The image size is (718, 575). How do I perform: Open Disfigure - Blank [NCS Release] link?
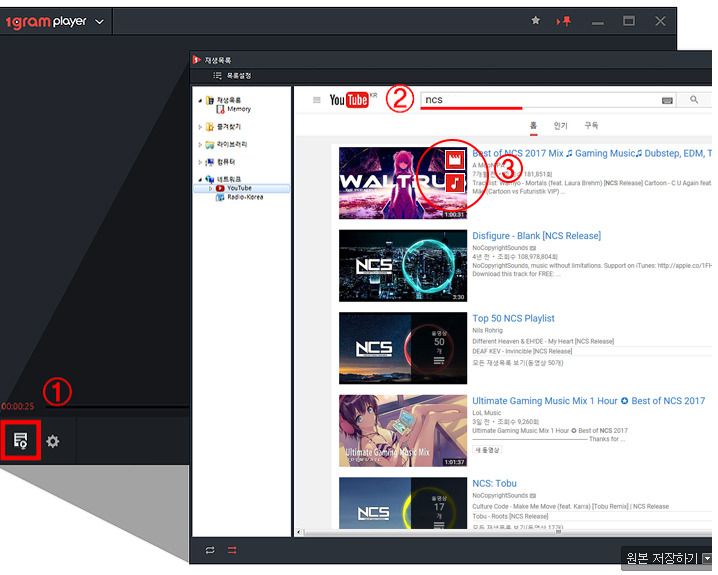tap(537, 236)
